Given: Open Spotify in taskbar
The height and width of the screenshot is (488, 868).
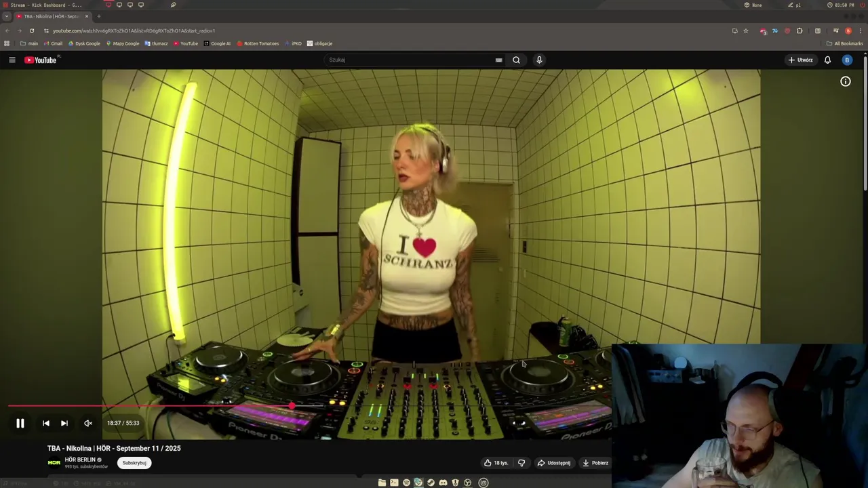Looking at the screenshot, I should tap(406, 483).
